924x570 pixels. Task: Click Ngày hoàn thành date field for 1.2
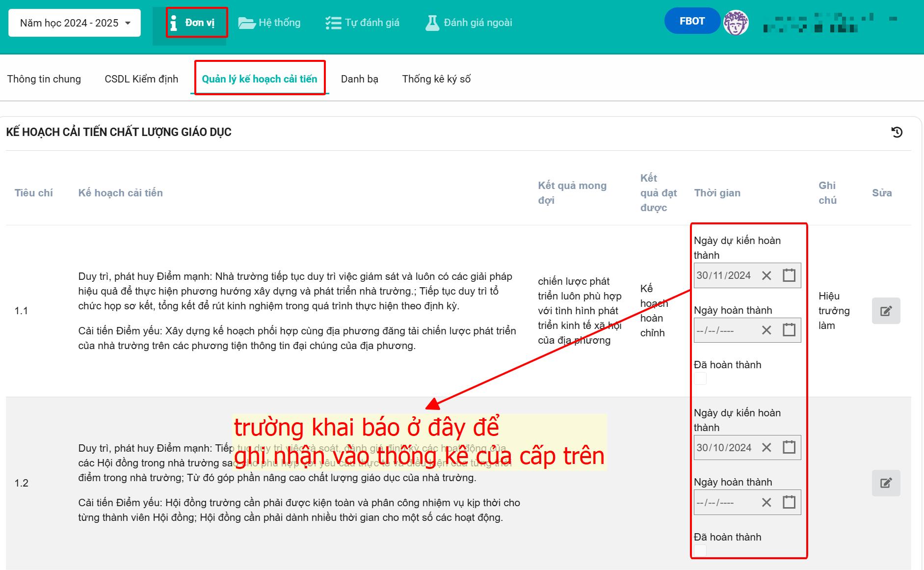[x=724, y=502]
